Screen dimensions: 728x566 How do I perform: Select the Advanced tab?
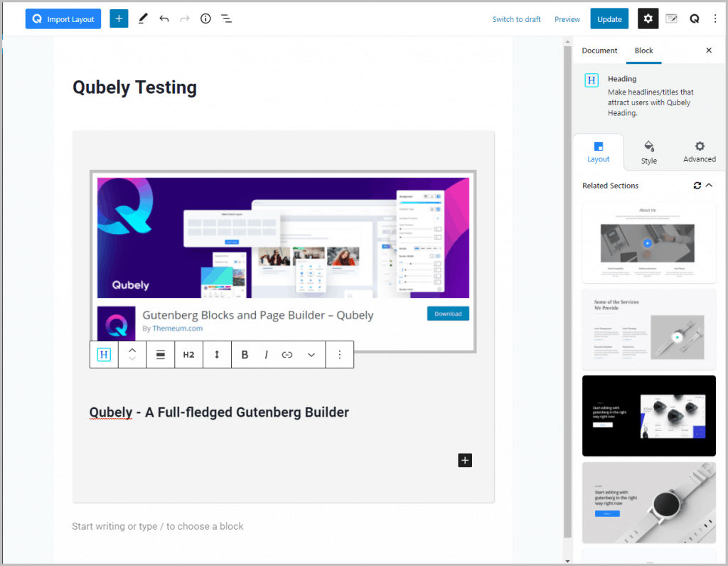click(x=700, y=152)
